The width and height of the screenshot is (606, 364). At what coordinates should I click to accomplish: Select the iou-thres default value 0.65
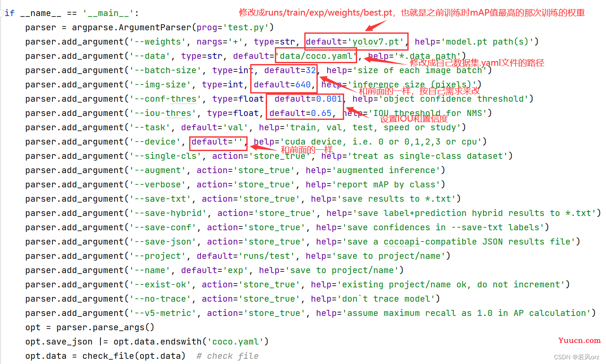(x=321, y=113)
